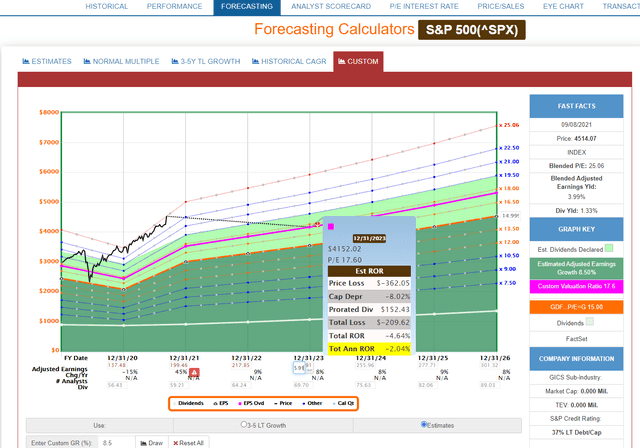640x448 pixels.
Task: Click the S&P 500(^SPX) ticker badge
Action: point(472,30)
